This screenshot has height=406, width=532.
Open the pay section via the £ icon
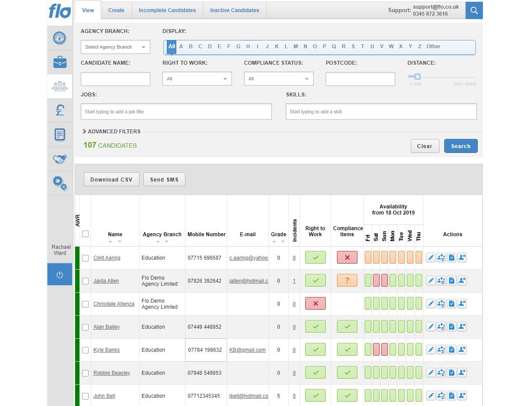pos(59,110)
